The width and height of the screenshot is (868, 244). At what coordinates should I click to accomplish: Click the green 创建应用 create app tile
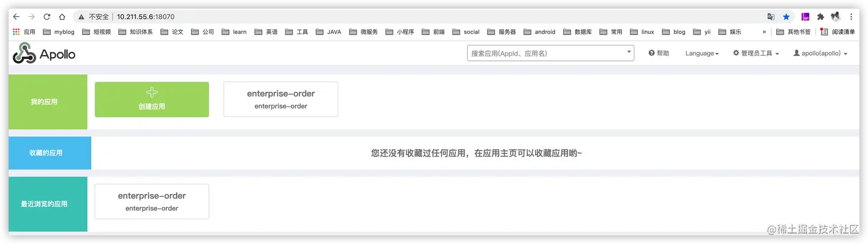click(x=152, y=99)
